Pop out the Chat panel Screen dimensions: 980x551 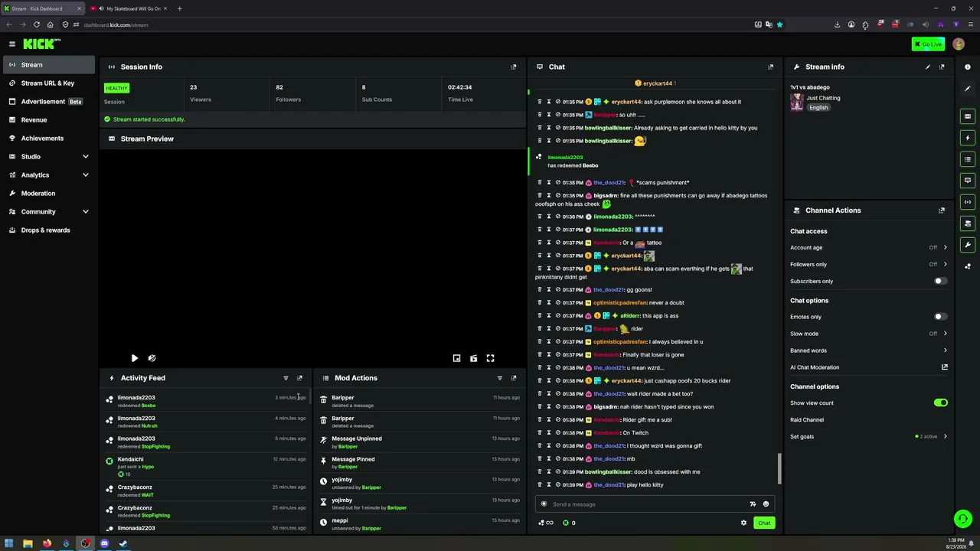coord(770,67)
